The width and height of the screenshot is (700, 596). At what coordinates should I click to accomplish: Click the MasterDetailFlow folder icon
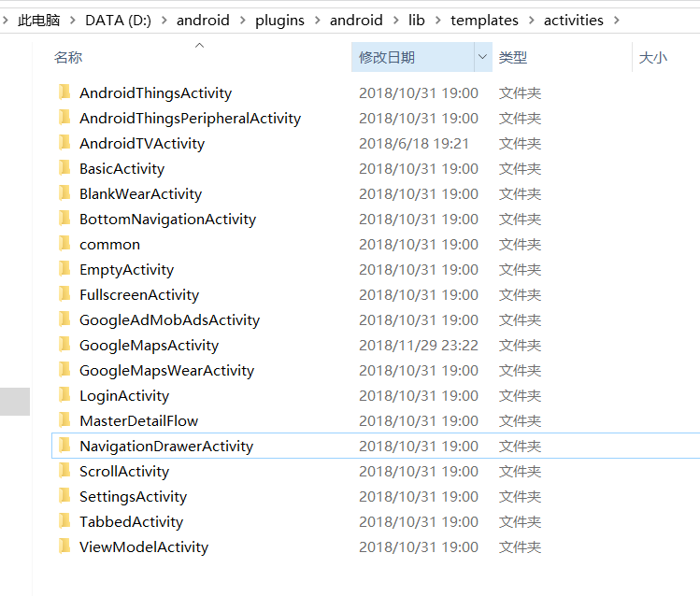[x=64, y=420]
